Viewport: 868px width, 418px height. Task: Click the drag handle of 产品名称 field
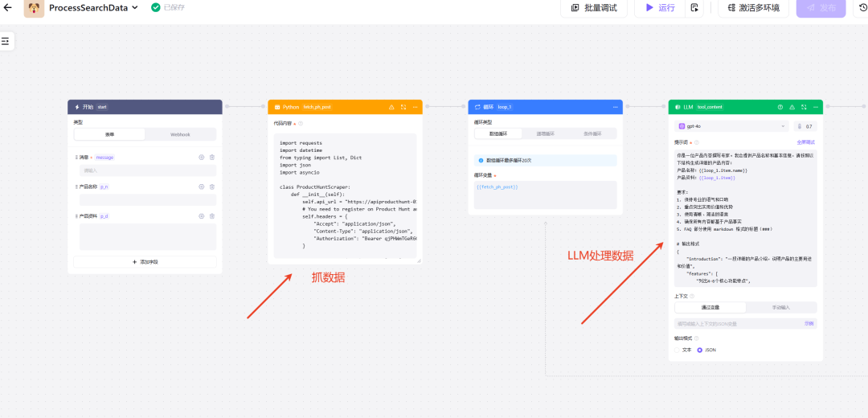pos(76,186)
